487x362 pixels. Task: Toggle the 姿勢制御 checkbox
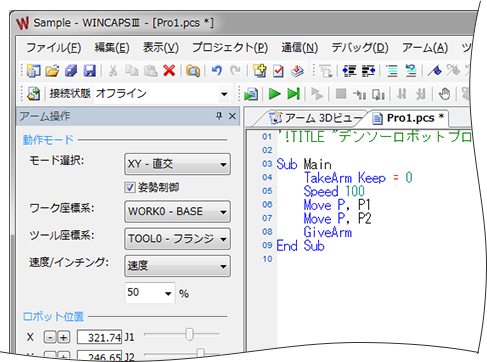tap(130, 187)
